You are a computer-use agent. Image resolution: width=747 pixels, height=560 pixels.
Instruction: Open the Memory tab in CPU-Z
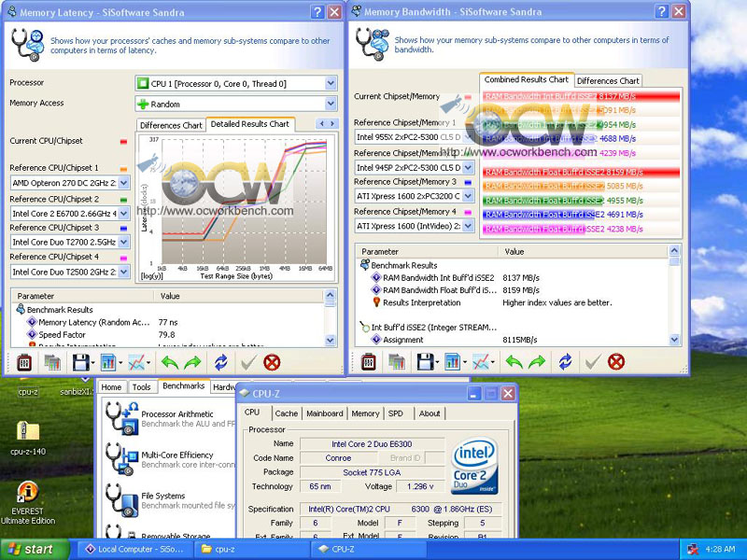[x=365, y=413]
